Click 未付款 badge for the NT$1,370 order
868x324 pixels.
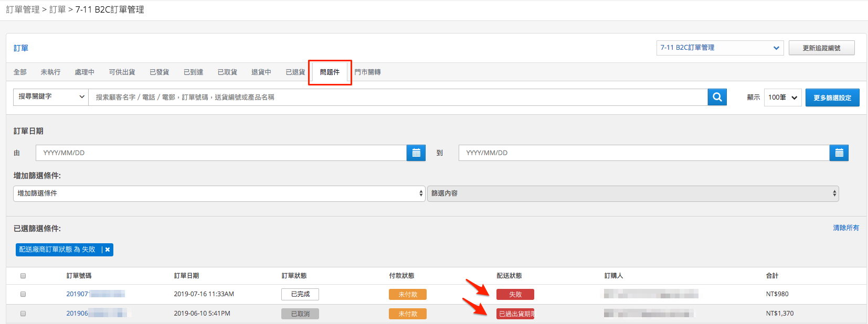pos(408,314)
